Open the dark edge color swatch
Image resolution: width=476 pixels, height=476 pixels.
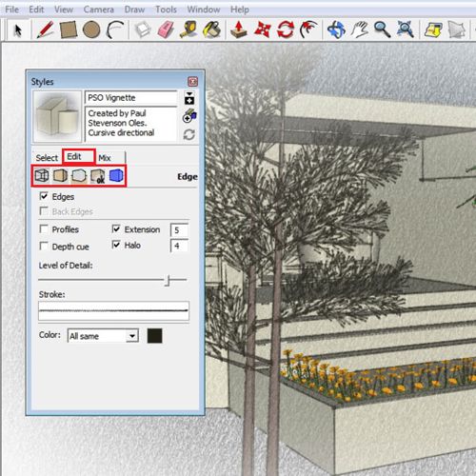point(155,336)
